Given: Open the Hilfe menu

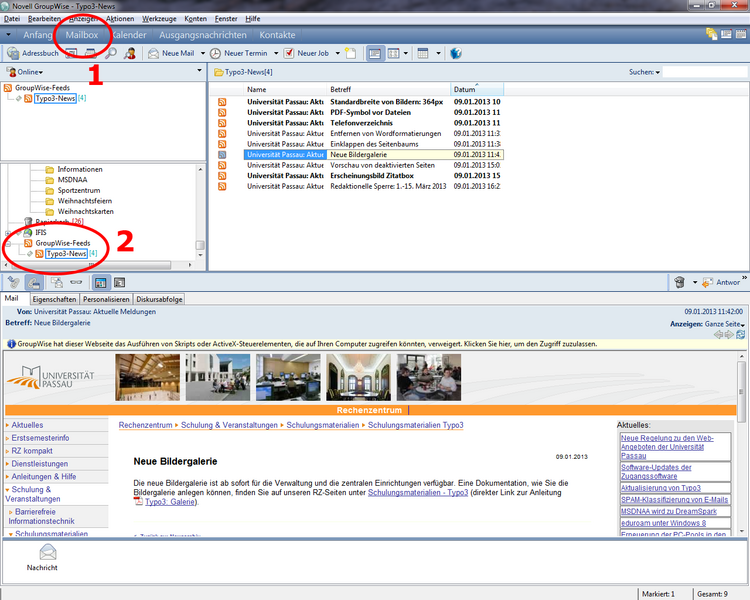Looking at the screenshot, I should [x=253, y=19].
